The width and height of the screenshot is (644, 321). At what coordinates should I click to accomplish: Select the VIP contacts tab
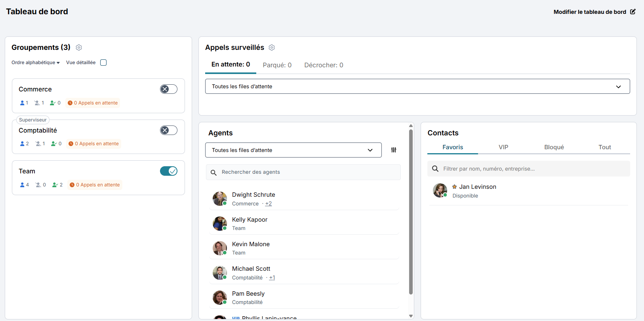tap(503, 147)
